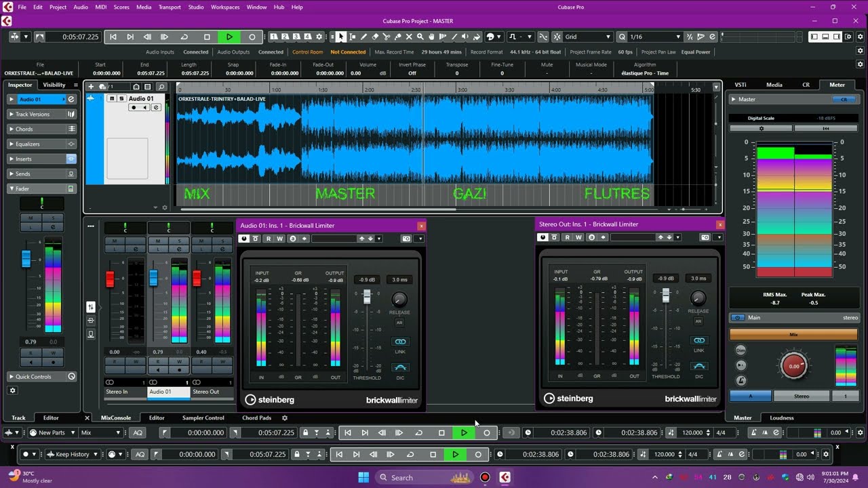The width and height of the screenshot is (868, 488).
Task: Click the blue A monitor button
Action: (x=751, y=396)
